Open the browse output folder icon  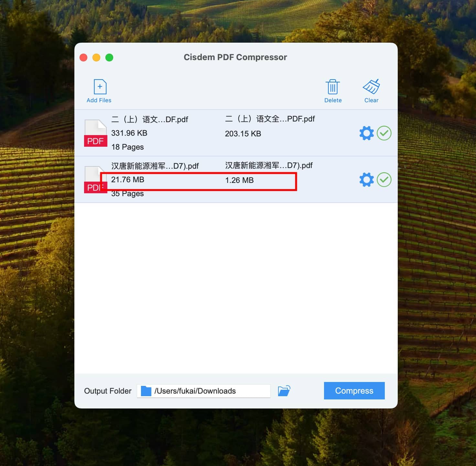(284, 391)
